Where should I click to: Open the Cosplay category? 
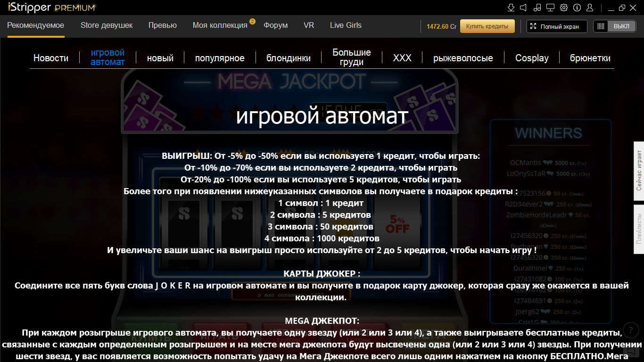(x=532, y=58)
